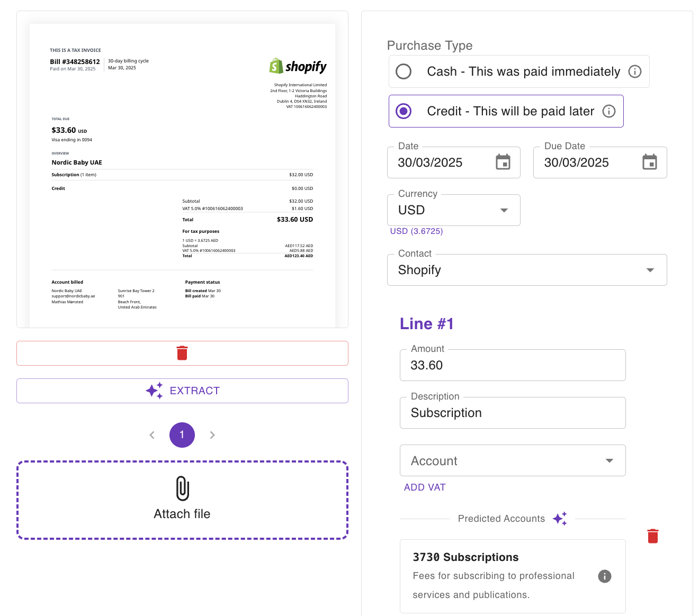Click the Amount field showing 33.60

coord(512,365)
